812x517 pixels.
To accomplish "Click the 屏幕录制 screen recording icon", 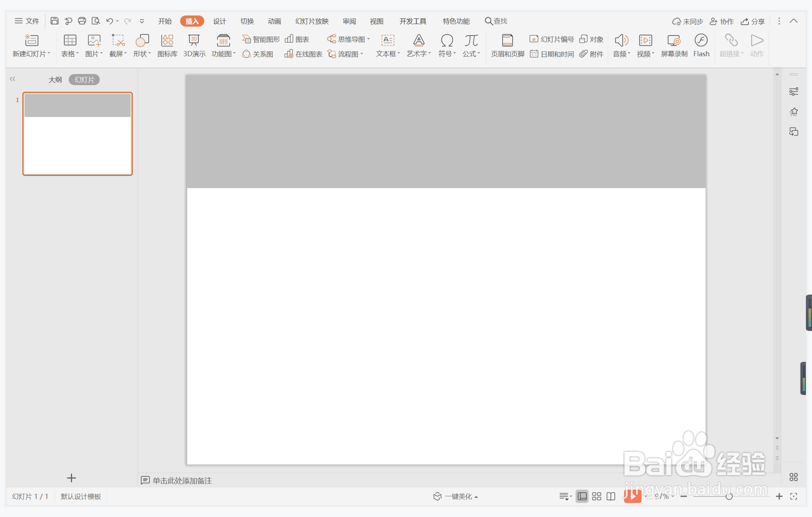I will [674, 45].
